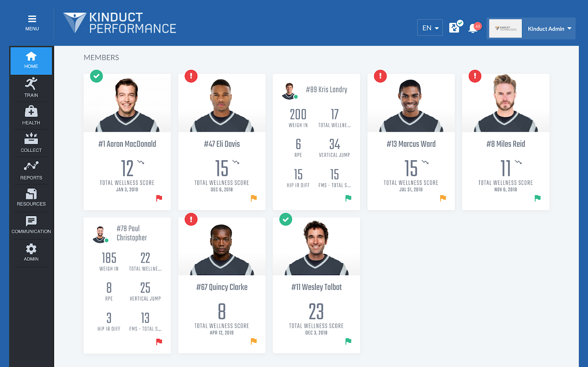Click the Members page heading
The image size is (588, 367).
pos(101,57)
